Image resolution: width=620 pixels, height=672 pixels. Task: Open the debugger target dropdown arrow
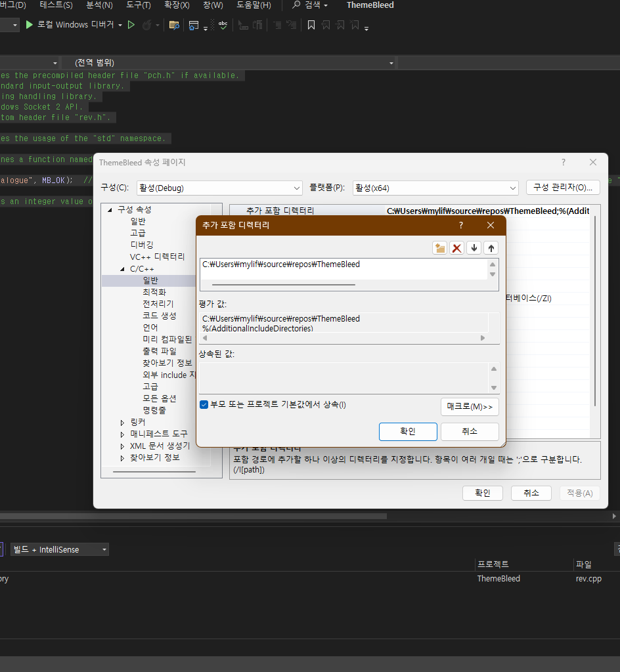(x=120, y=26)
